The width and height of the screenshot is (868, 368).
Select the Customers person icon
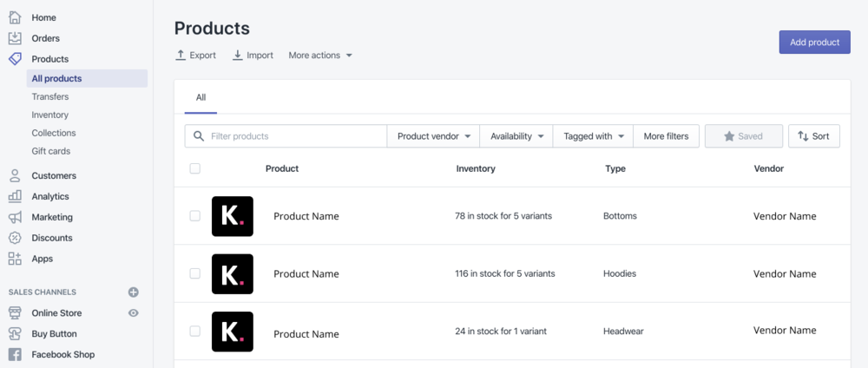[x=15, y=175]
